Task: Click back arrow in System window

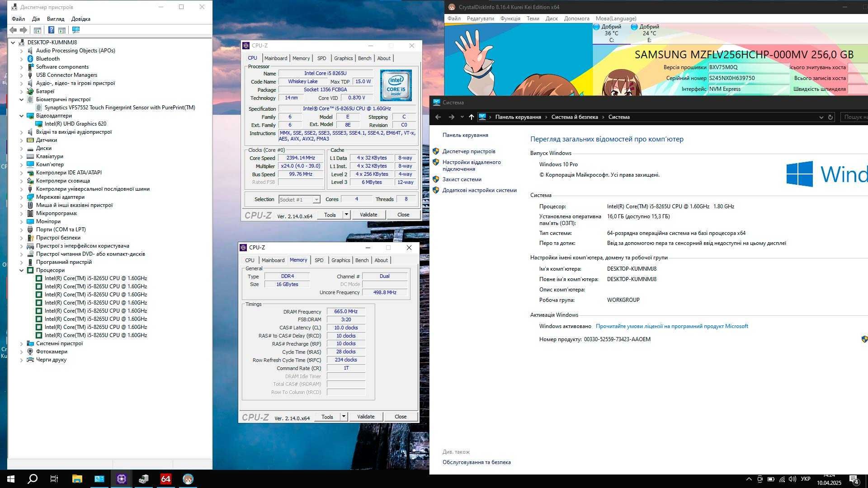Action: (x=438, y=117)
